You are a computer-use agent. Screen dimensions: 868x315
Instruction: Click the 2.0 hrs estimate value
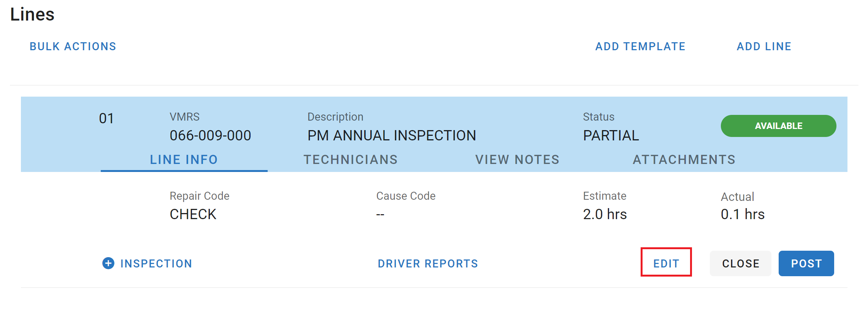(605, 215)
